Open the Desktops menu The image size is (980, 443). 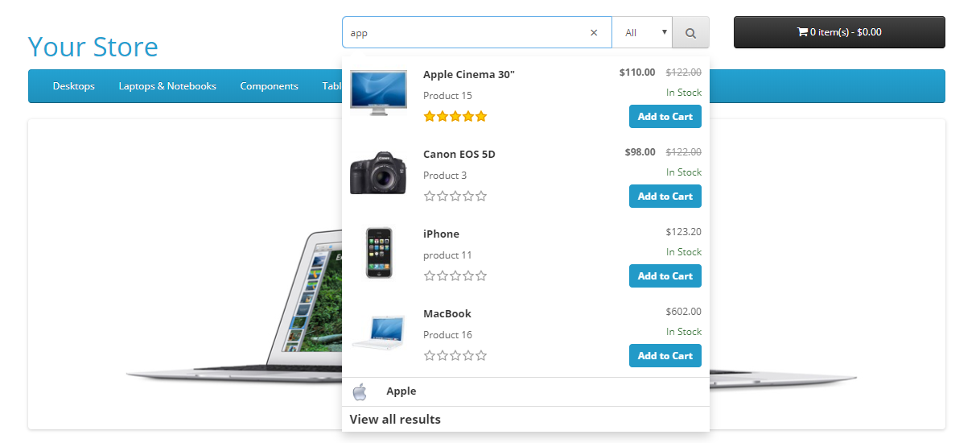point(74,86)
